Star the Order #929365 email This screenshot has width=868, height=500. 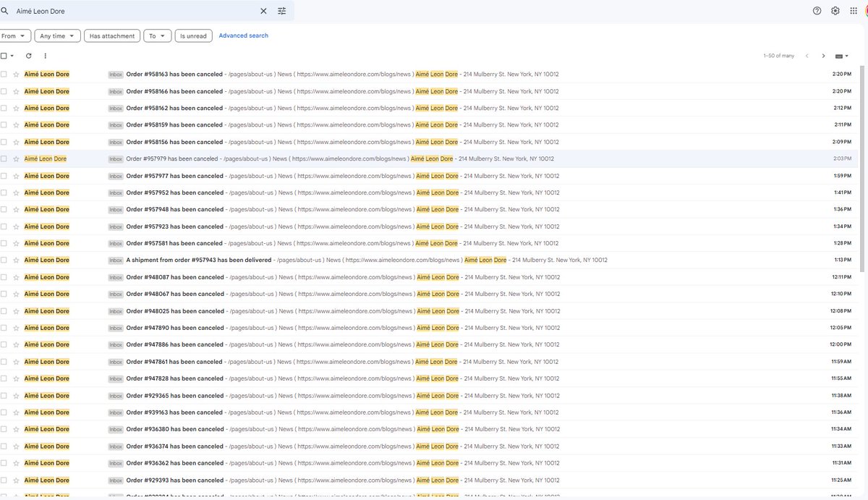[x=16, y=396]
